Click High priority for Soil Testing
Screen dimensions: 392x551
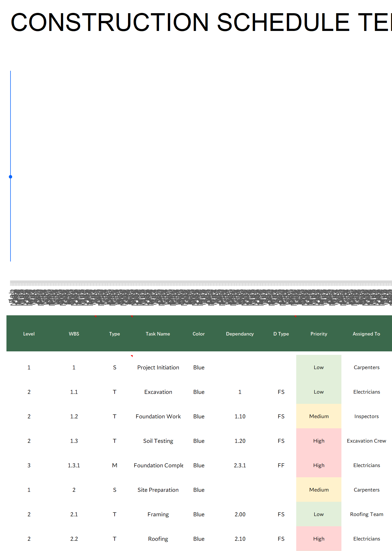click(x=319, y=441)
